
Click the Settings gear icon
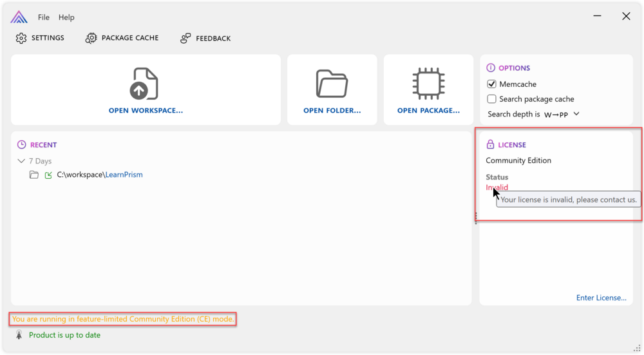(21, 38)
